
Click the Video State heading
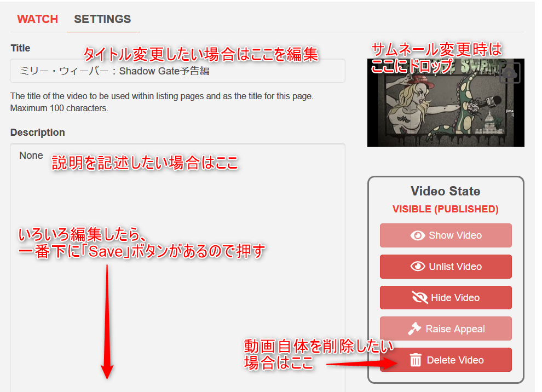click(446, 191)
